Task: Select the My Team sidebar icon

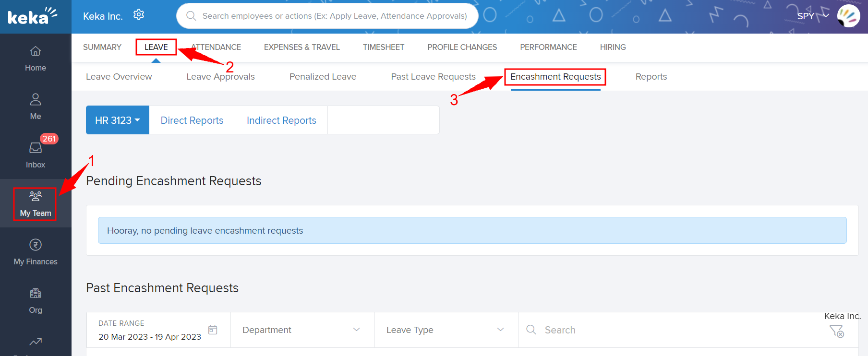Action: 36,196
